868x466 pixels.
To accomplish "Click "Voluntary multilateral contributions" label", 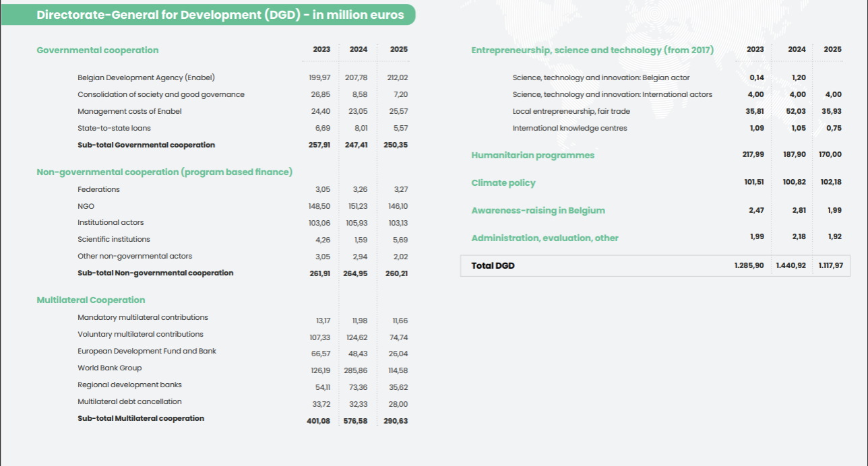I will [x=140, y=334].
